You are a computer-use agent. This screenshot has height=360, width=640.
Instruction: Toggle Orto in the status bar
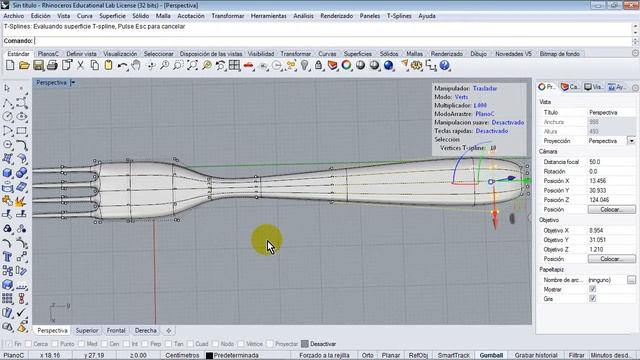pyautogui.click(x=367, y=356)
